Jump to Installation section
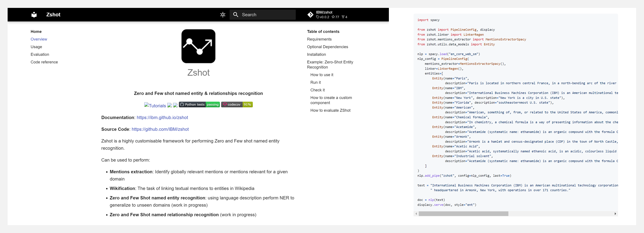 316,54
